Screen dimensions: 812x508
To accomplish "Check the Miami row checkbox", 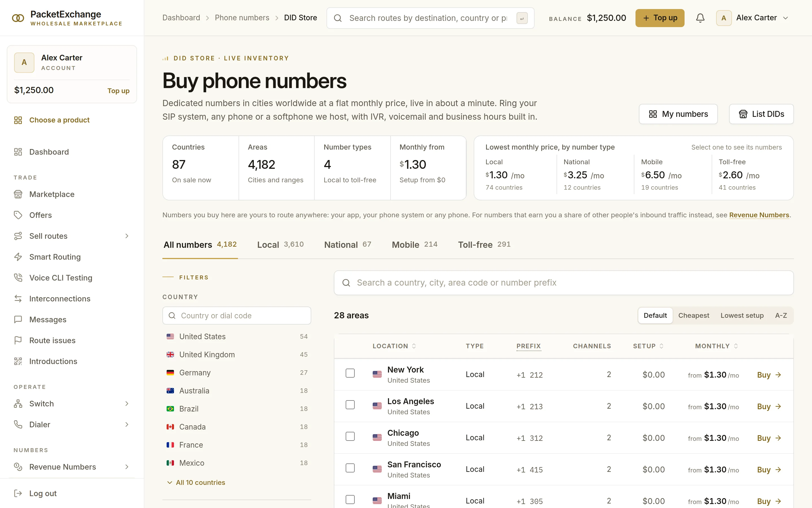I will coord(350,499).
